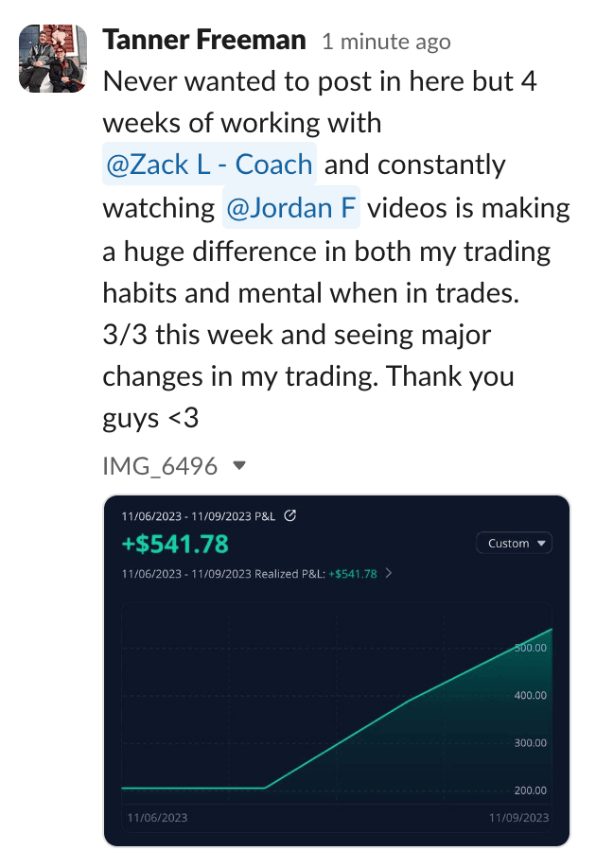Click the 300.00 y-axis label
Image resolution: width=596 pixels, height=868 pixels.
click(x=531, y=742)
